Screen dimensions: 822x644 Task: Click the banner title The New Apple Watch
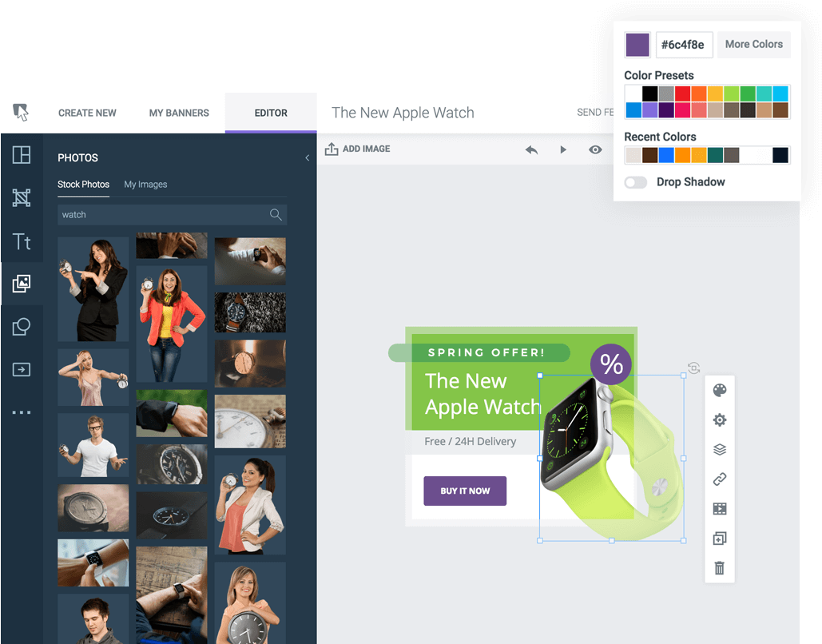click(403, 113)
